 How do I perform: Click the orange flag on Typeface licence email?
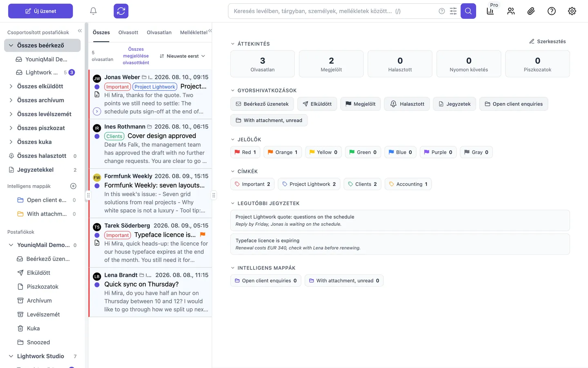(x=203, y=235)
